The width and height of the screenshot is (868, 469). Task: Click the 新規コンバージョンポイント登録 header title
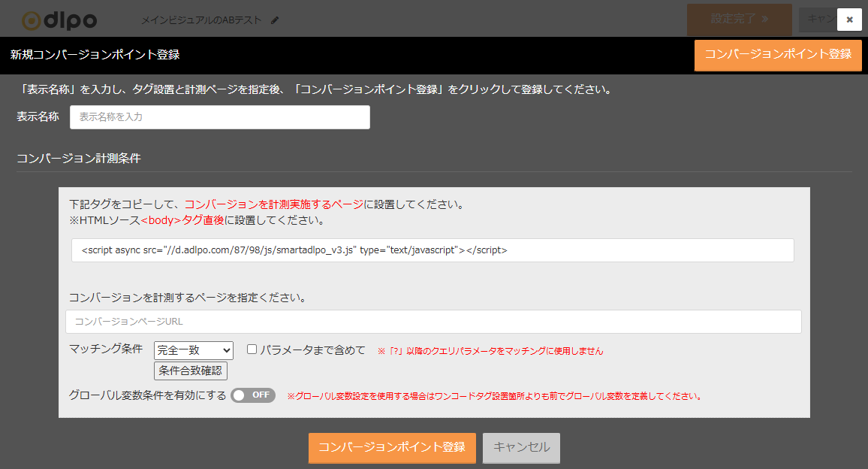pyautogui.click(x=95, y=55)
